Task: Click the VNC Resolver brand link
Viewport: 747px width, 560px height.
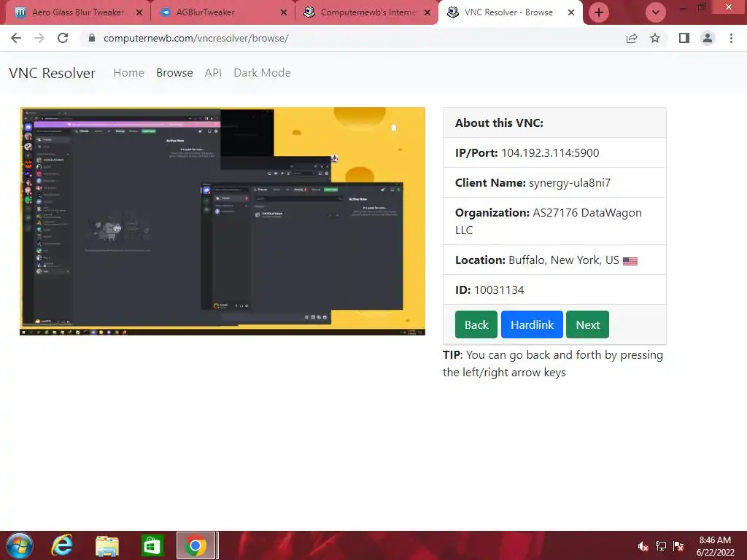Action: 52,73
